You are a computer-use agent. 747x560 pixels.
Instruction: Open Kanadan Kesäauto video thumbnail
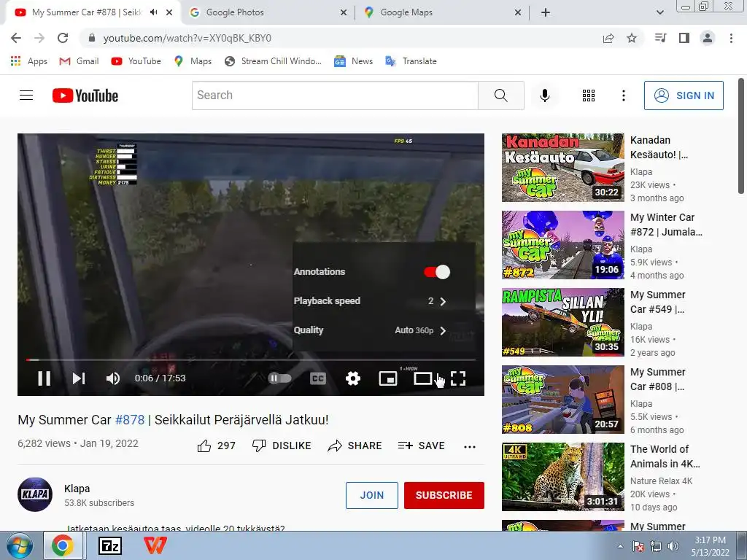point(562,168)
